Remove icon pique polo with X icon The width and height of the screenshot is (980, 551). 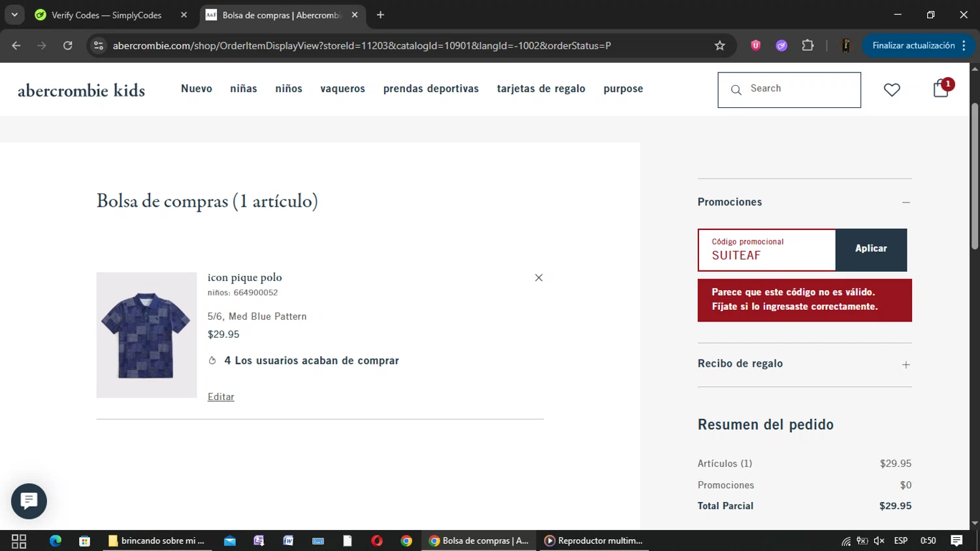click(538, 278)
